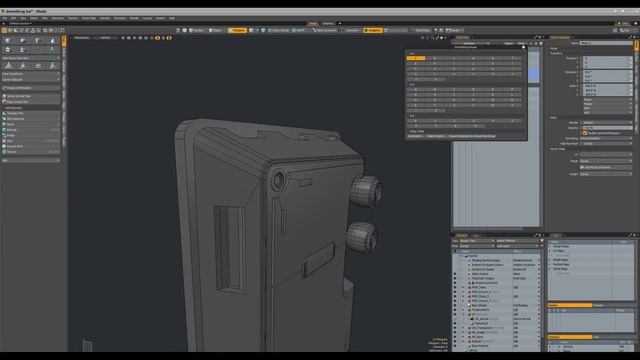Image resolution: width=640 pixels, height=360 pixels.
Task: Activate the Thicken tool
Action: click(31, 152)
